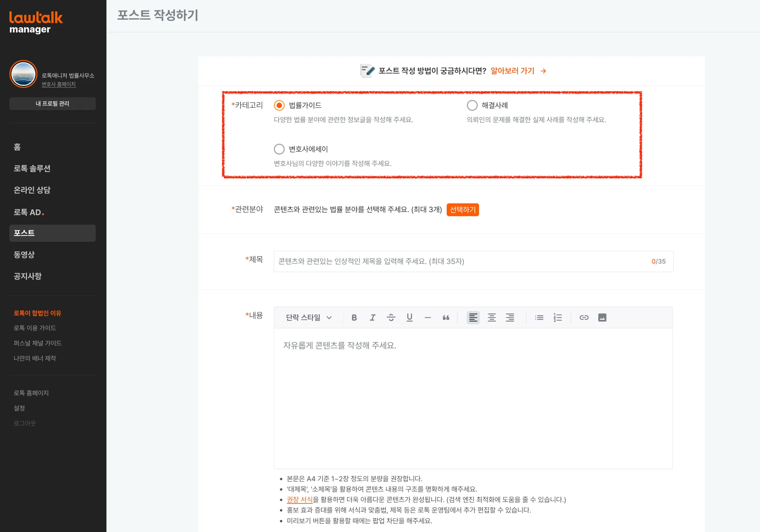Go to 동영상 sidebar menu

tap(24, 254)
